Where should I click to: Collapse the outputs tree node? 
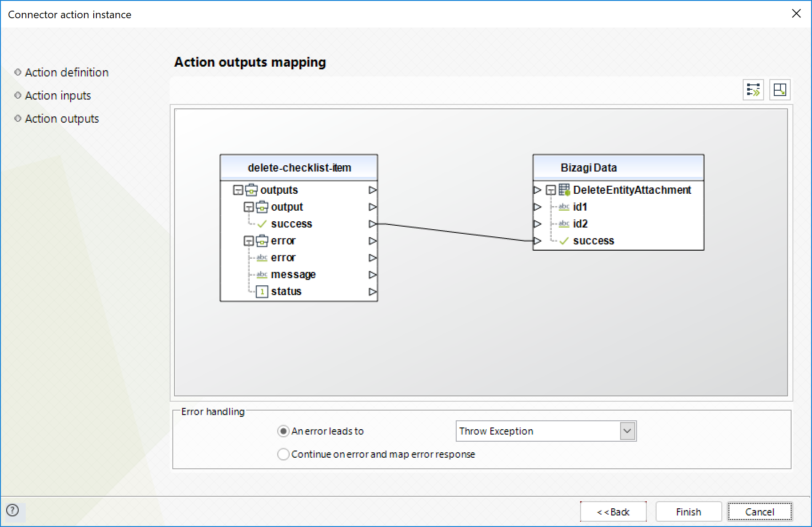238,190
